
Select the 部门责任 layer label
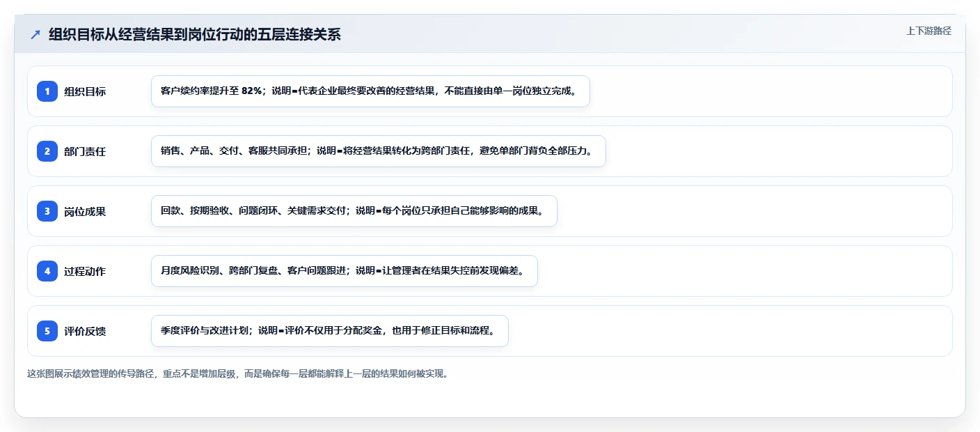85,151
